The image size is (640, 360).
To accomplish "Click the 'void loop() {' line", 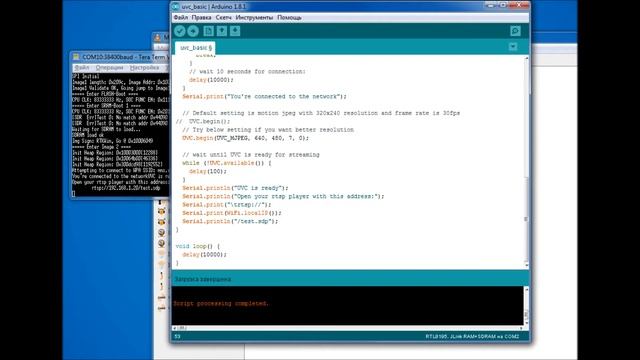I will [x=198, y=246].
